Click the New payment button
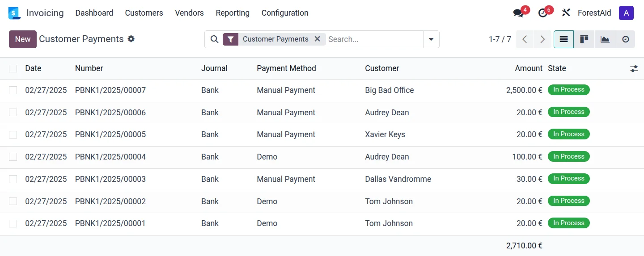 point(23,39)
